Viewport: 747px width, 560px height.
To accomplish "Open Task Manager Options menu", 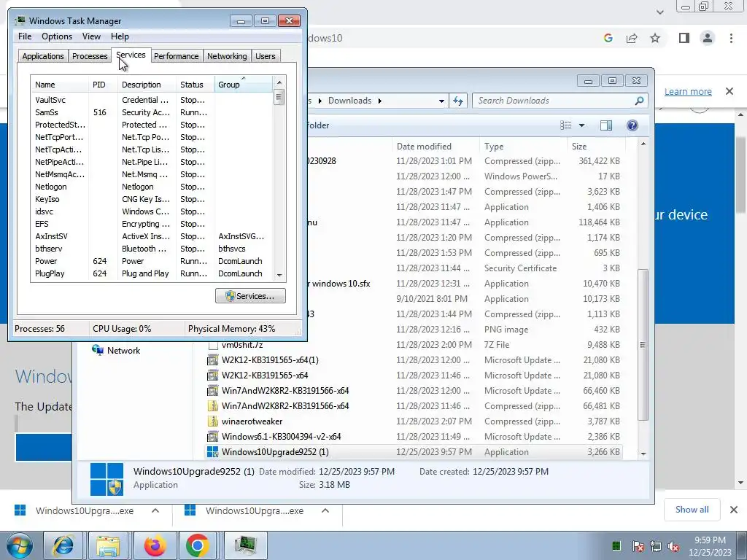I will point(57,36).
